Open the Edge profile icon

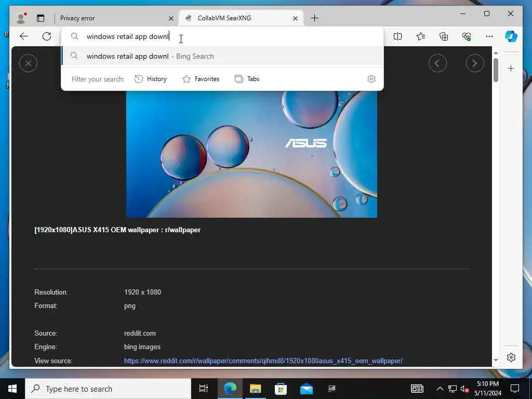coord(21,18)
